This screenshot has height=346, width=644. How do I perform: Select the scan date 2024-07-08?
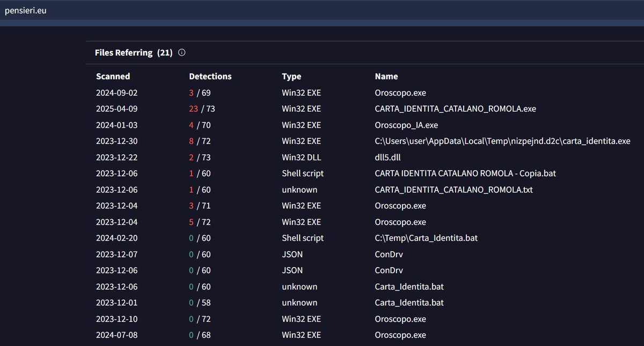(116, 335)
